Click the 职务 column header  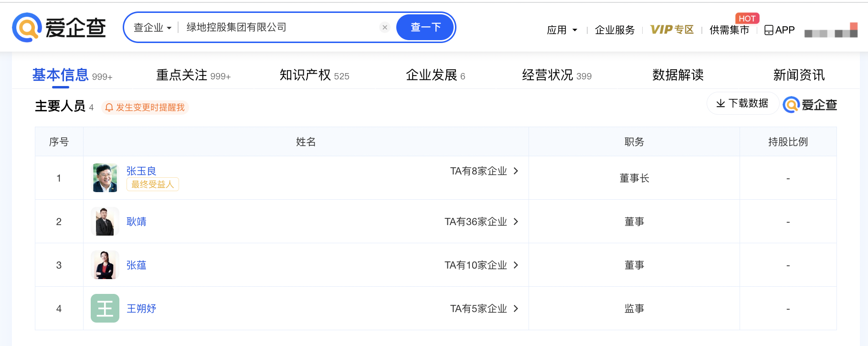tap(634, 142)
